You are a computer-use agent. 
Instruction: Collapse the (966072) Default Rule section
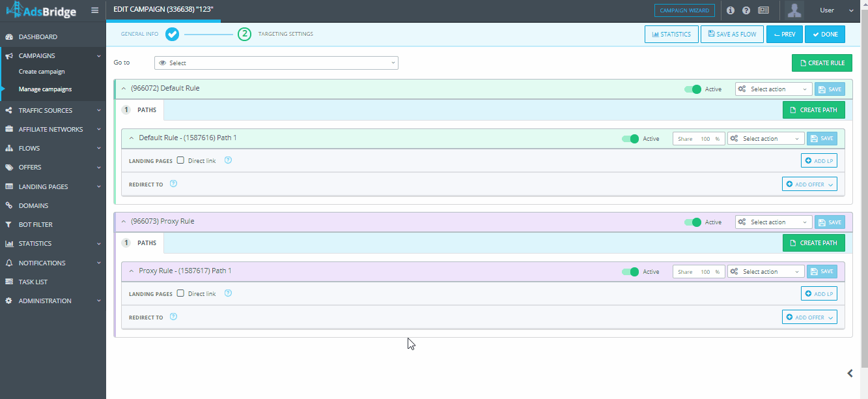point(124,88)
